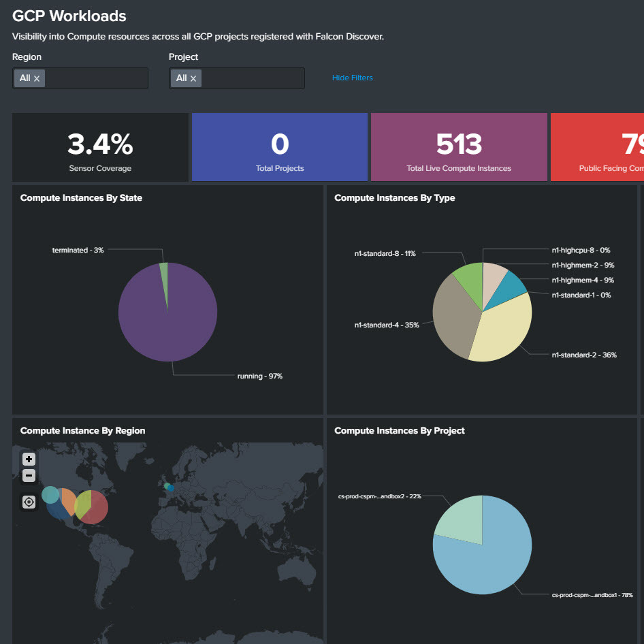Click the purple running slice in State chart
644x644 pixels.
click(x=163, y=320)
